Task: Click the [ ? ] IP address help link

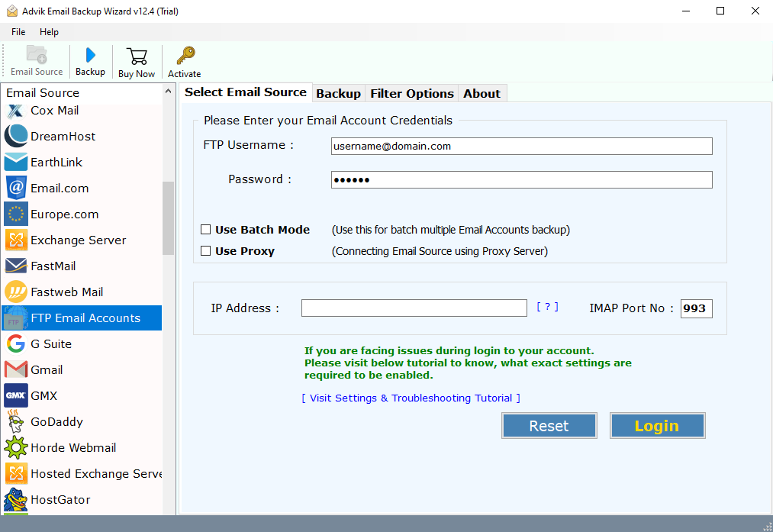Action: [x=547, y=307]
